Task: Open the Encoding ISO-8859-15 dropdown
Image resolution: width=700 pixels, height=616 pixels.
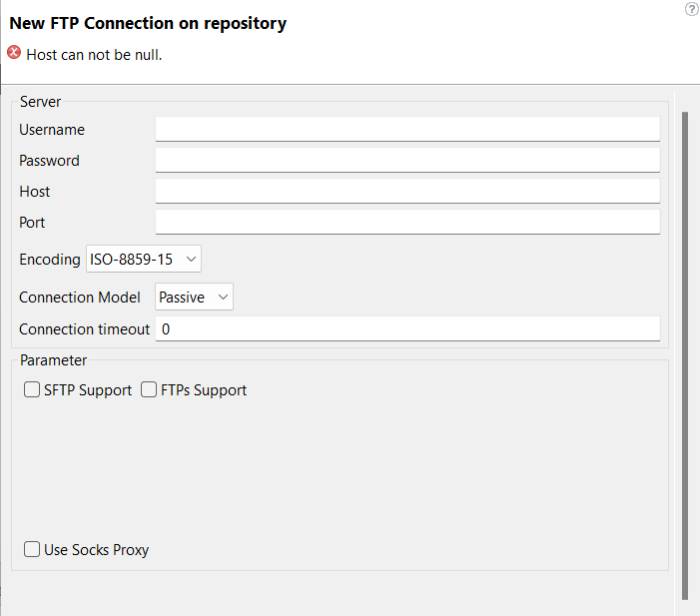Action: tap(144, 260)
